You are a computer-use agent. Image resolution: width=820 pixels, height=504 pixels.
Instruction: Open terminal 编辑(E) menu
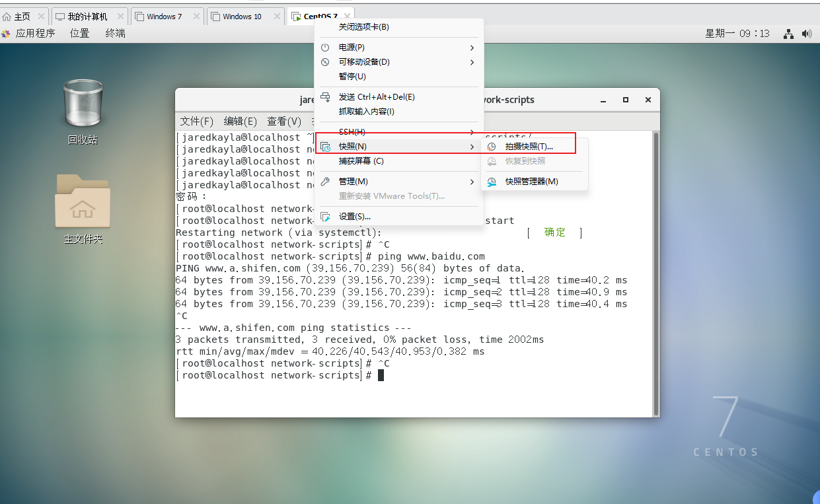pyautogui.click(x=241, y=122)
